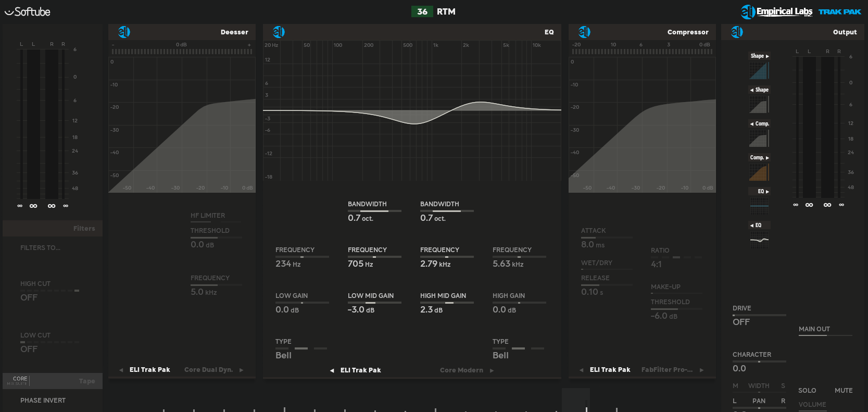Select the orange Comp. curve thumbnail

coord(759,172)
